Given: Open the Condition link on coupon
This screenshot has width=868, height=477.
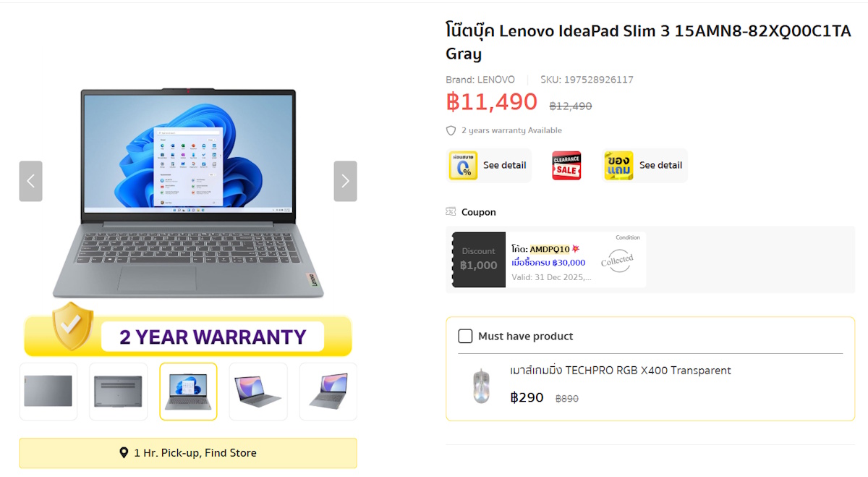Looking at the screenshot, I should coord(627,238).
